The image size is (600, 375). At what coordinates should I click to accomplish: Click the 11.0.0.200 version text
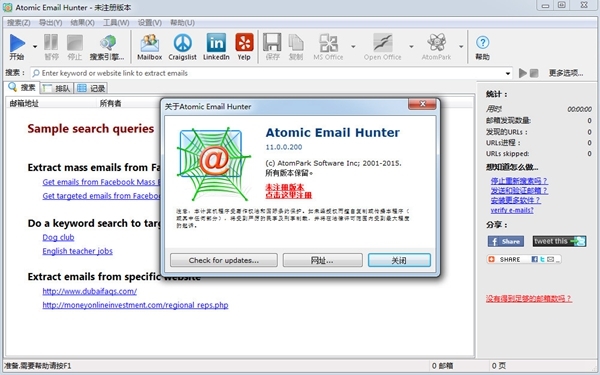point(284,147)
